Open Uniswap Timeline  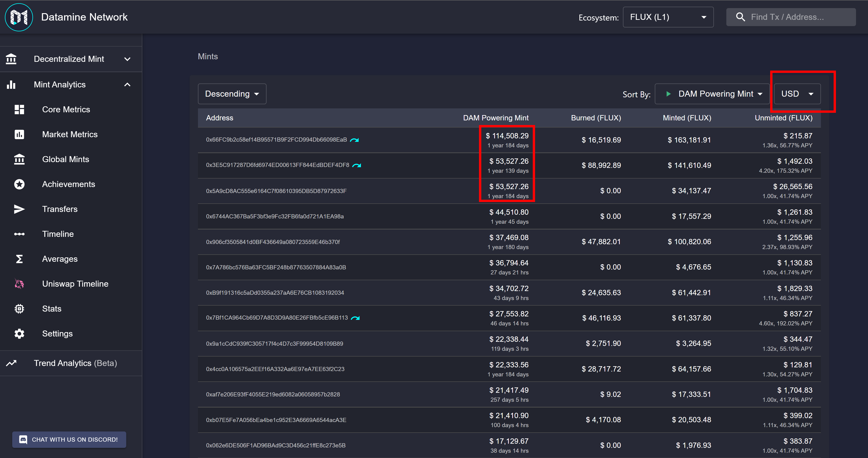point(71,284)
